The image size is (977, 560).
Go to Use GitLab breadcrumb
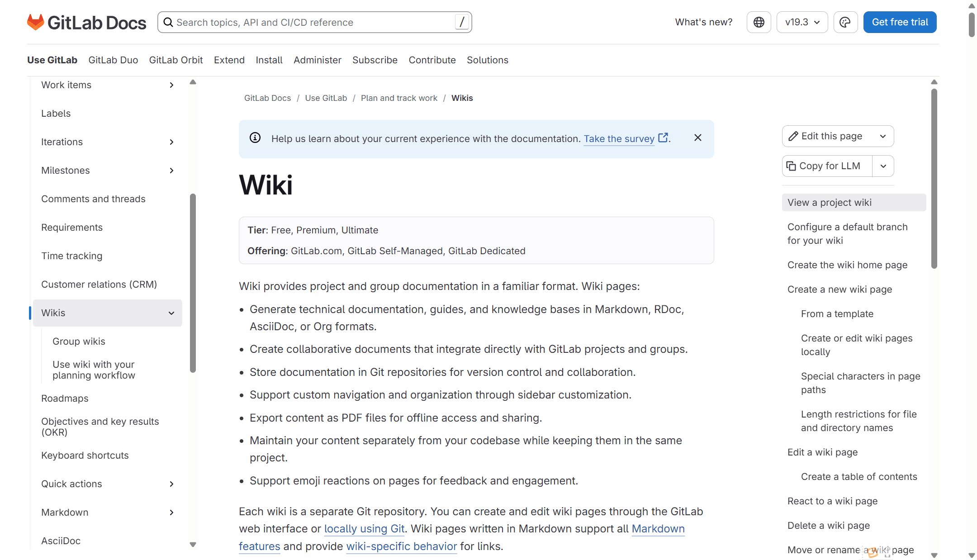326,98
